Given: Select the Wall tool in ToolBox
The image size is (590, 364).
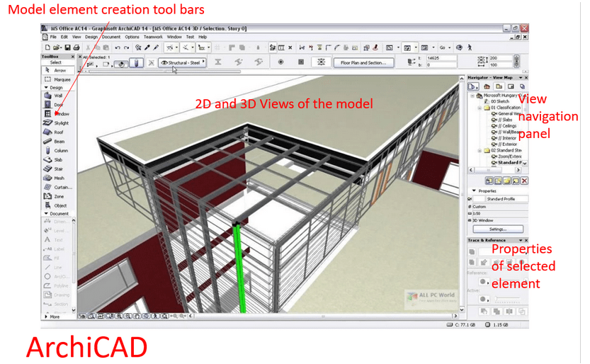Looking at the screenshot, I should point(57,96).
